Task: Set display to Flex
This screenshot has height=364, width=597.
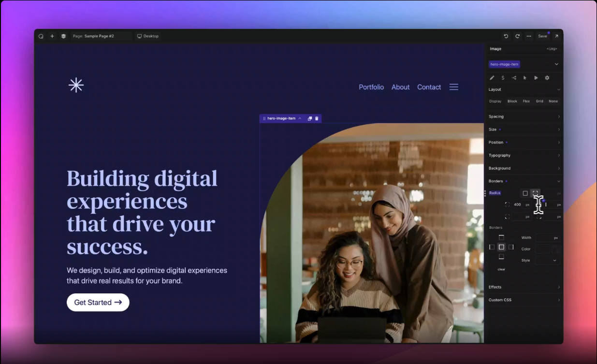Action: pyautogui.click(x=526, y=102)
